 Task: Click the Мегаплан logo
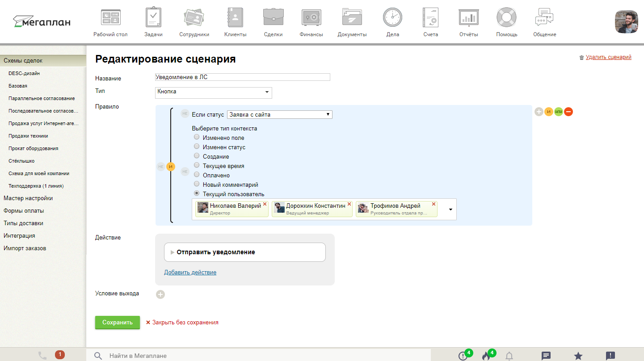[41, 21]
